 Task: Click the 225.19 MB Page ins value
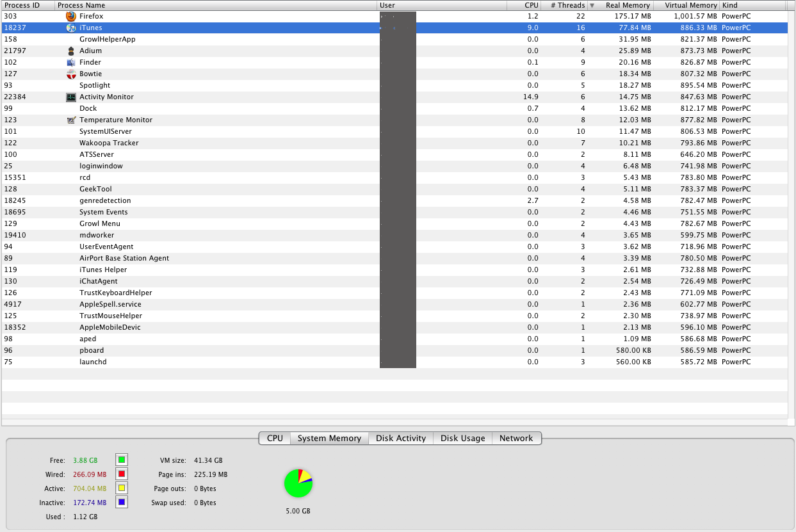(211, 474)
